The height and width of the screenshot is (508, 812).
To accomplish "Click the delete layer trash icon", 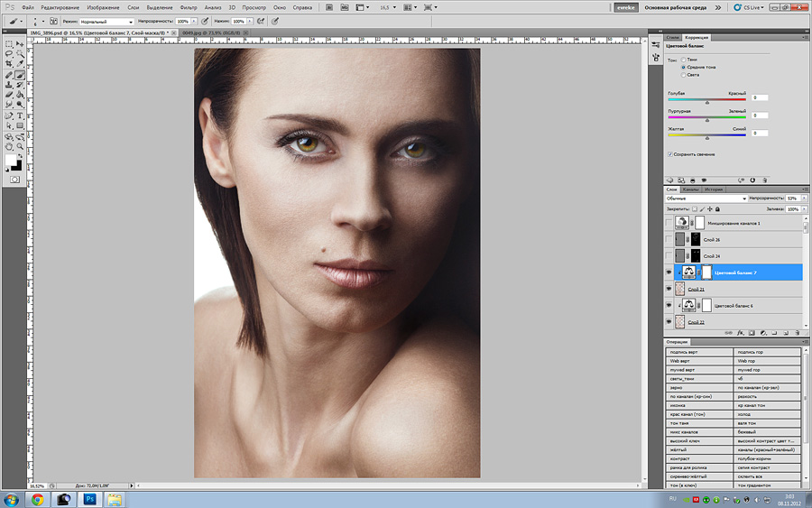I will 797,333.
